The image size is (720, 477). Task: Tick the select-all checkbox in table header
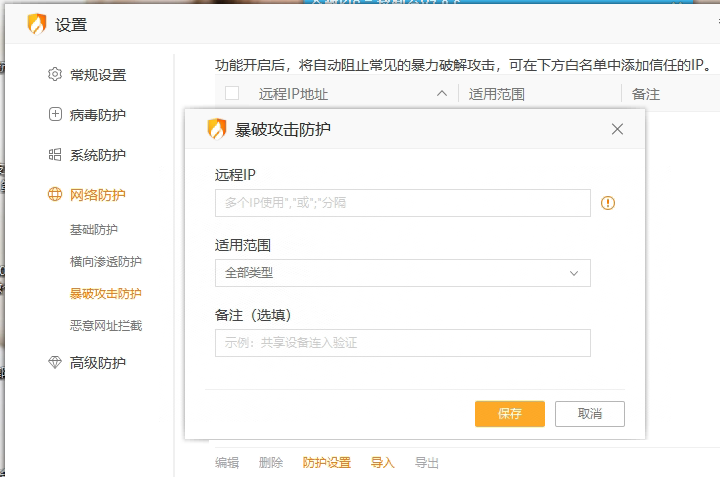[232, 94]
